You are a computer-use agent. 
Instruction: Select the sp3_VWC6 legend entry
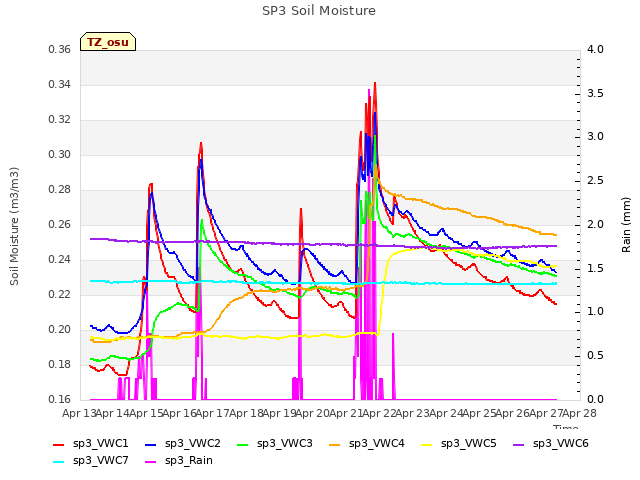(551, 444)
